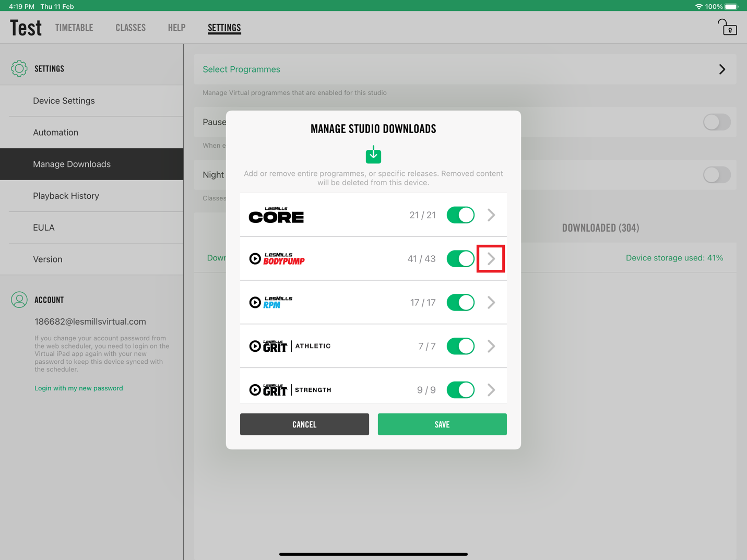747x560 pixels.
Task: Open GRIT Strength releases chevron
Action: (491, 390)
